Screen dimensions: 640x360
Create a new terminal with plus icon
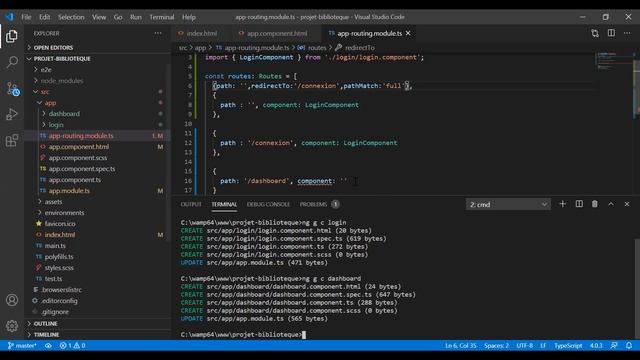tap(562, 204)
